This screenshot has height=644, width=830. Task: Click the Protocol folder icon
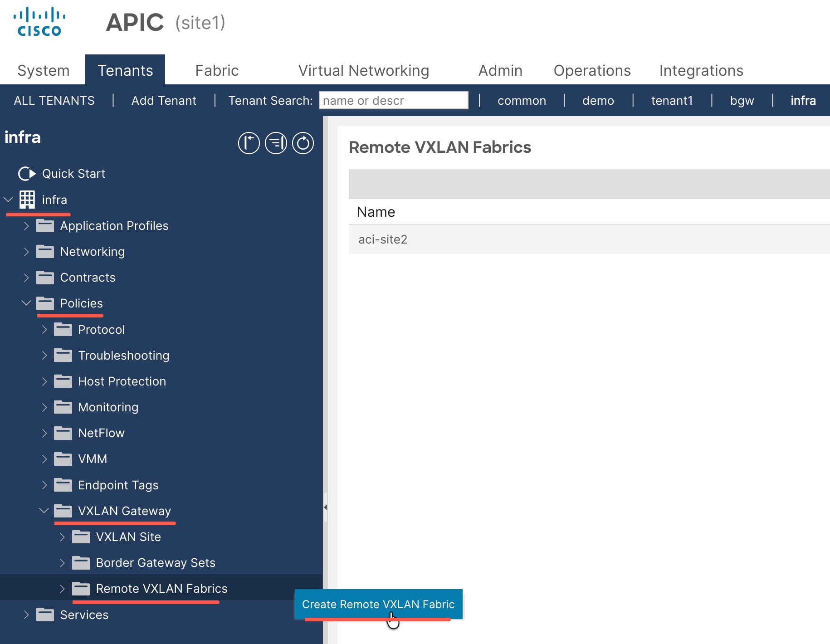tap(63, 329)
